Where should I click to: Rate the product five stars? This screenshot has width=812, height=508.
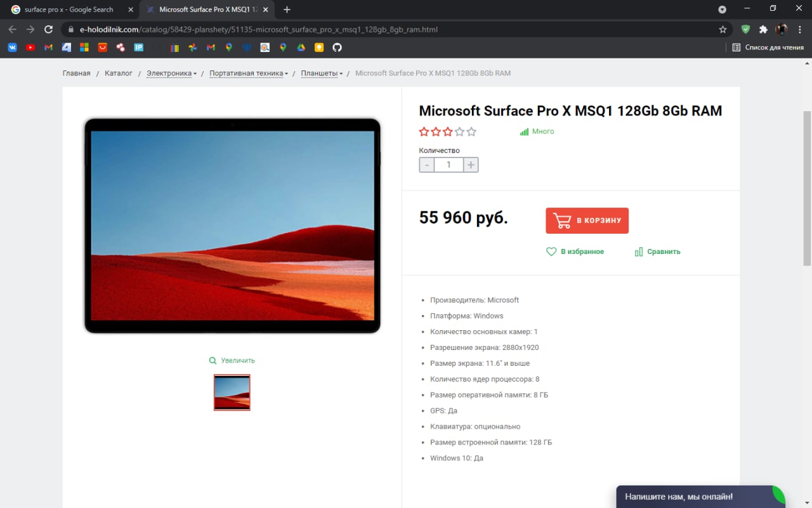tap(471, 132)
